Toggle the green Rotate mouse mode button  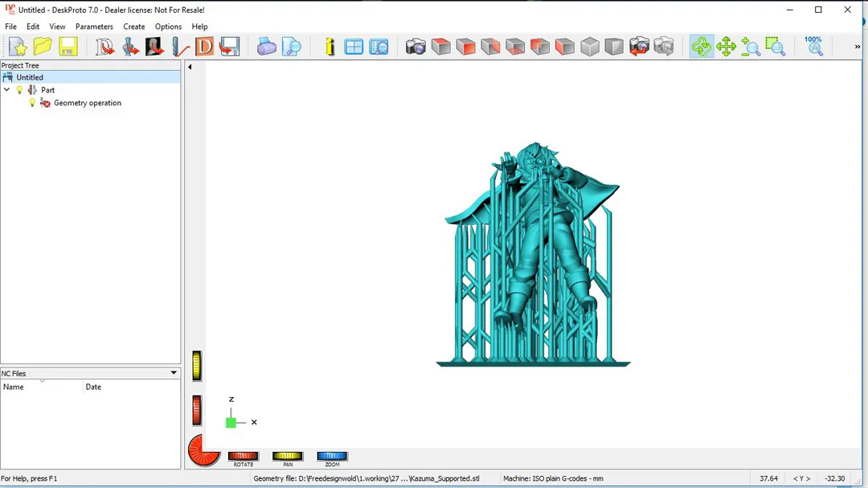coord(701,47)
